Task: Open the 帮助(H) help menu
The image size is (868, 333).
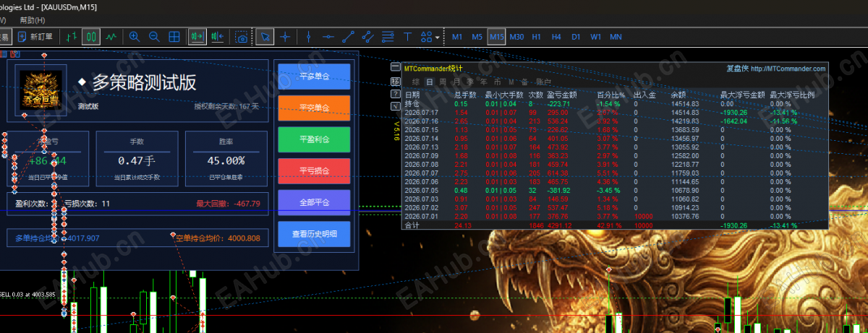Action: (x=31, y=20)
